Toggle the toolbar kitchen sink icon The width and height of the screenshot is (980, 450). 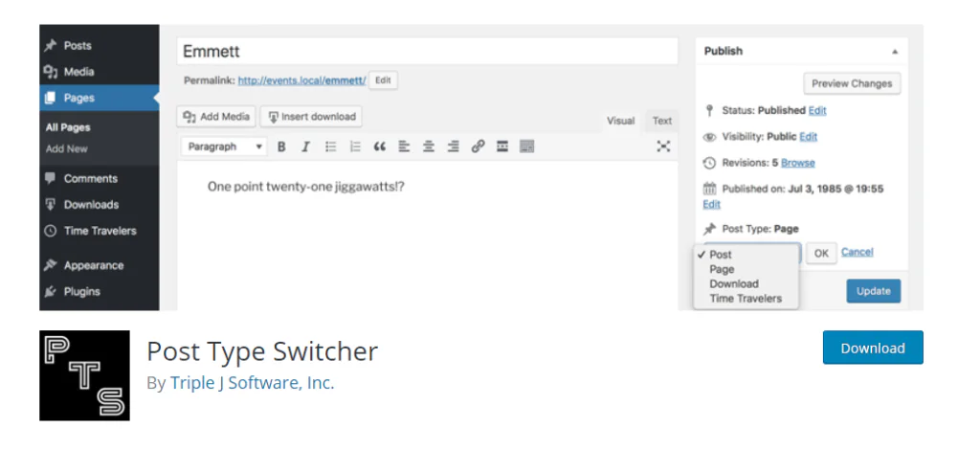pyautogui.click(x=527, y=146)
